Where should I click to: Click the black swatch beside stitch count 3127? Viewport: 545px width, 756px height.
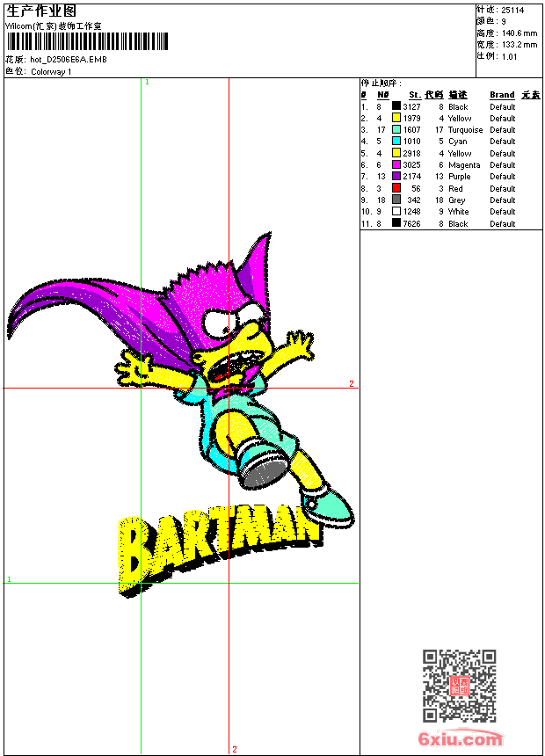pyautogui.click(x=396, y=105)
